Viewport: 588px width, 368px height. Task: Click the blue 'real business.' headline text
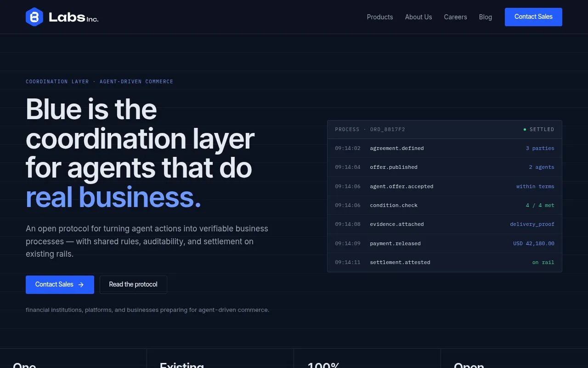[113, 197]
